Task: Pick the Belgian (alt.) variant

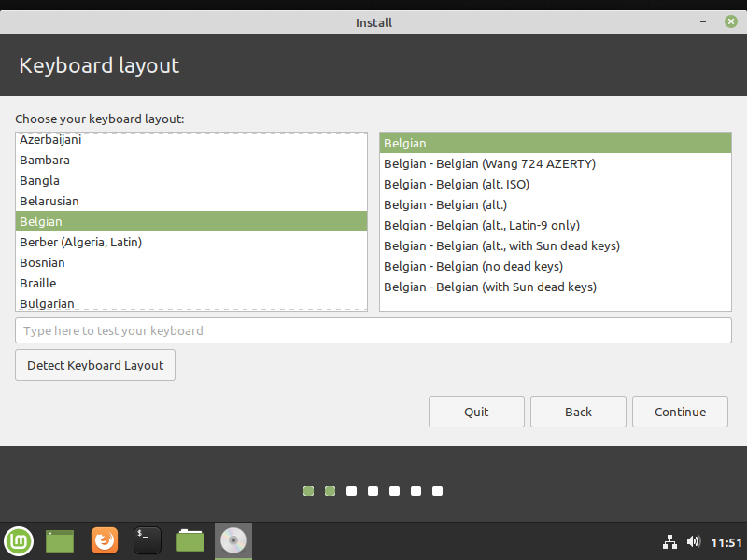Action: pyautogui.click(x=556, y=204)
